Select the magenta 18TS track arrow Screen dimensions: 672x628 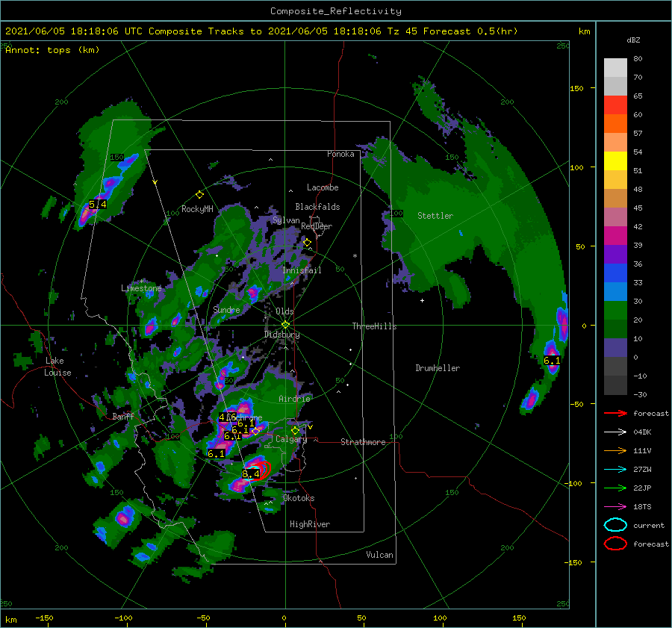click(x=615, y=507)
